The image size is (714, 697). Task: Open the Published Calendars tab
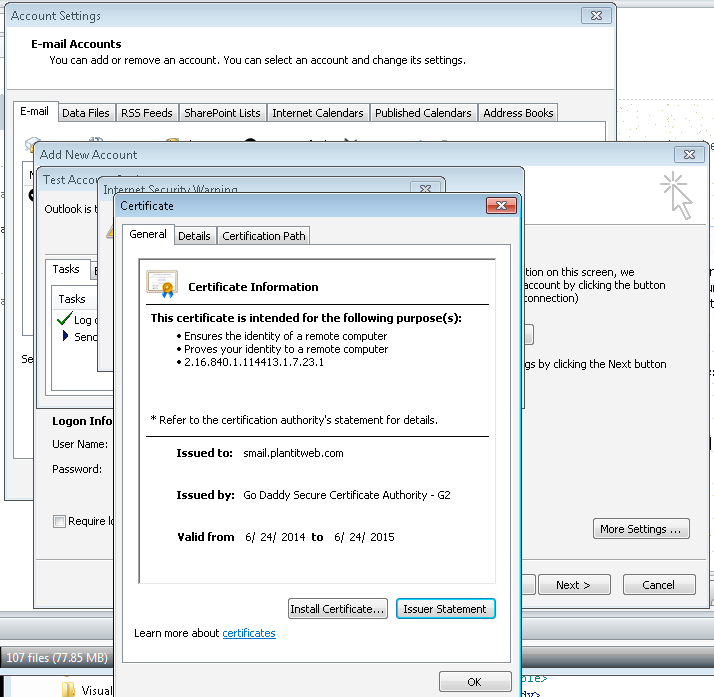(423, 113)
